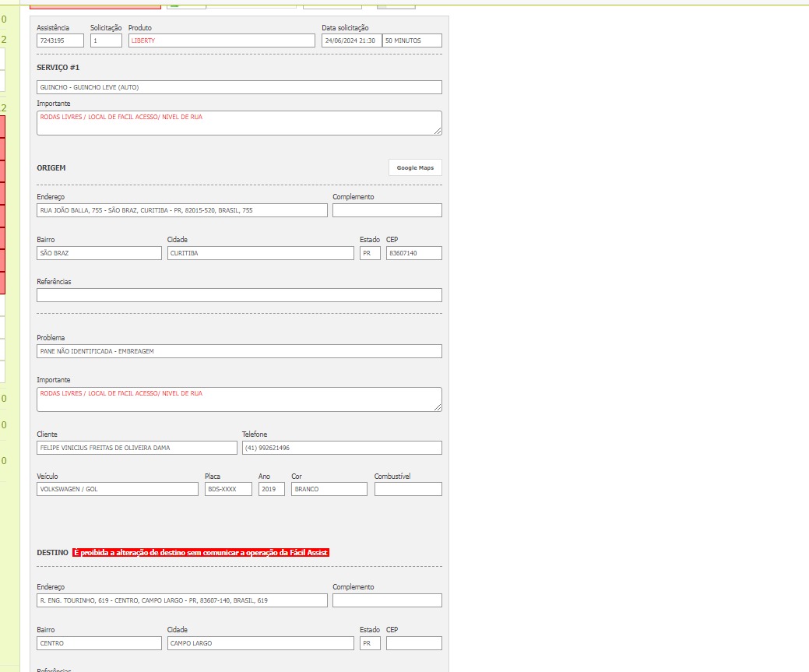The height and width of the screenshot is (672, 809).
Task: Click the request date field 24/06/2024 21:30
Action: [351, 40]
